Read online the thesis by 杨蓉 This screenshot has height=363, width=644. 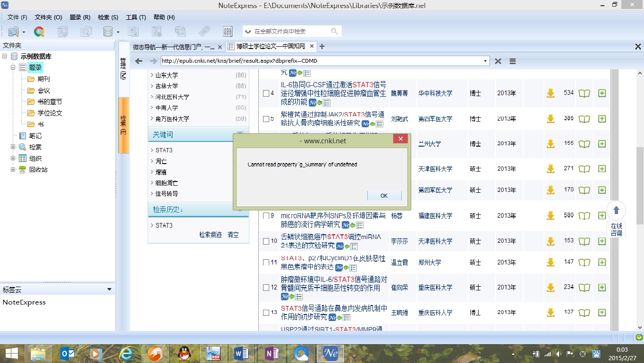[x=585, y=215]
